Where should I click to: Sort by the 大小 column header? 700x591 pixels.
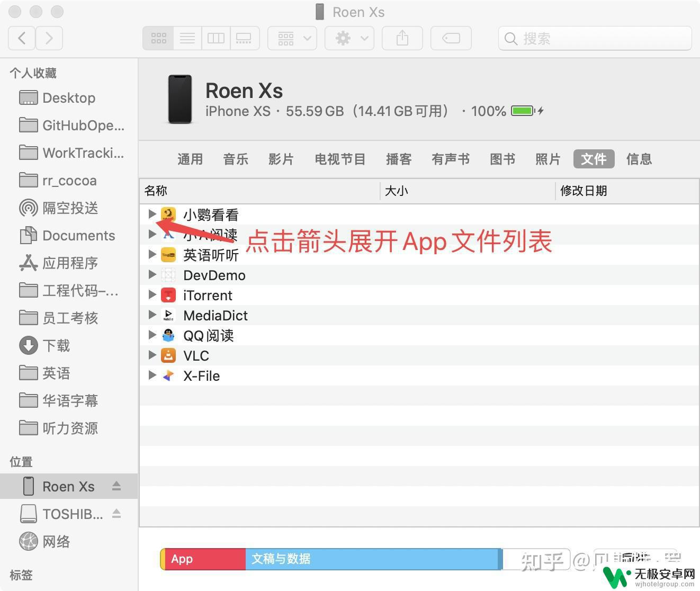pos(468,191)
